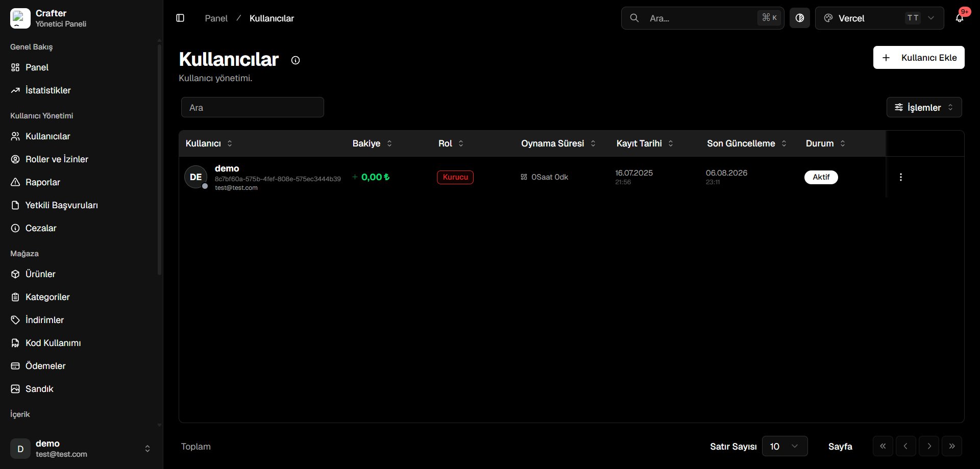
Task: Click the Panel dashboard icon in sidebar
Action: [15, 67]
